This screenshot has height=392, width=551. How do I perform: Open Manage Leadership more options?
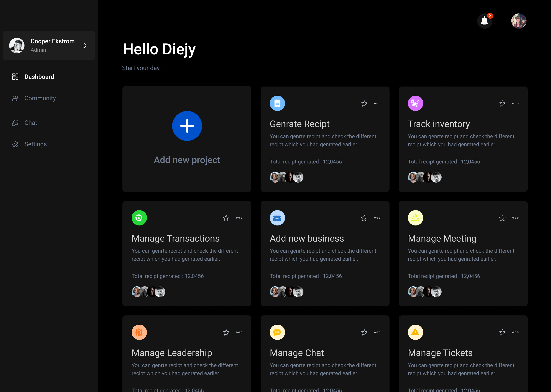click(x=239, y=332)
